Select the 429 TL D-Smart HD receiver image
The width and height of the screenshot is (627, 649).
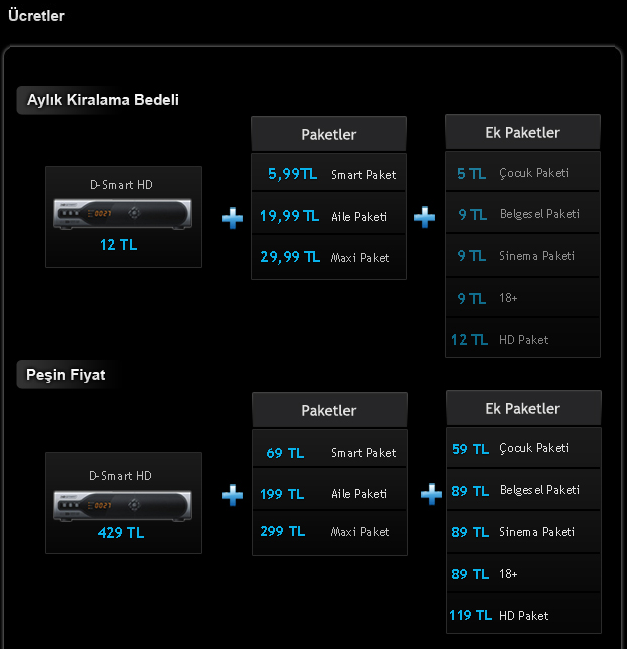(123, 505)
